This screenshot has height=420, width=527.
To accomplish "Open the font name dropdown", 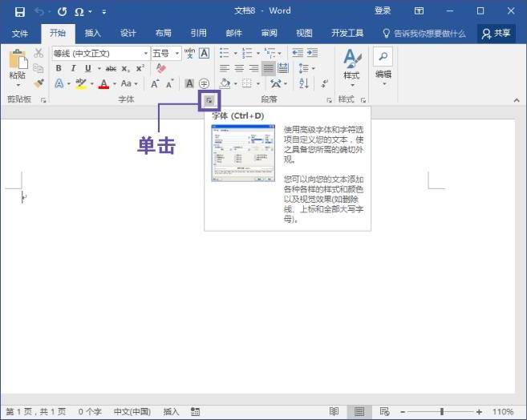I will pos(145,54).
